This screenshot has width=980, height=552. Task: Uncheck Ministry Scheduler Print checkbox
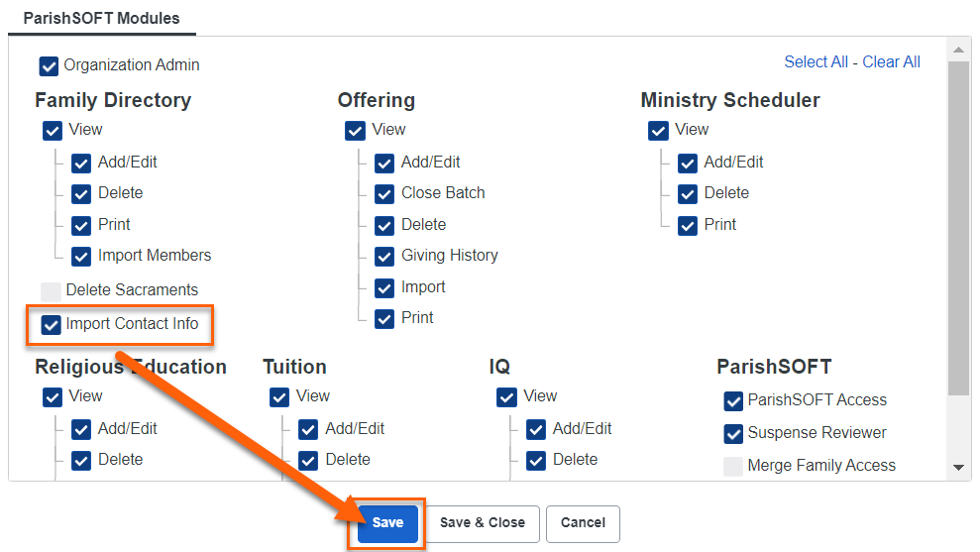pyautogui.click(x=688, y=225)
